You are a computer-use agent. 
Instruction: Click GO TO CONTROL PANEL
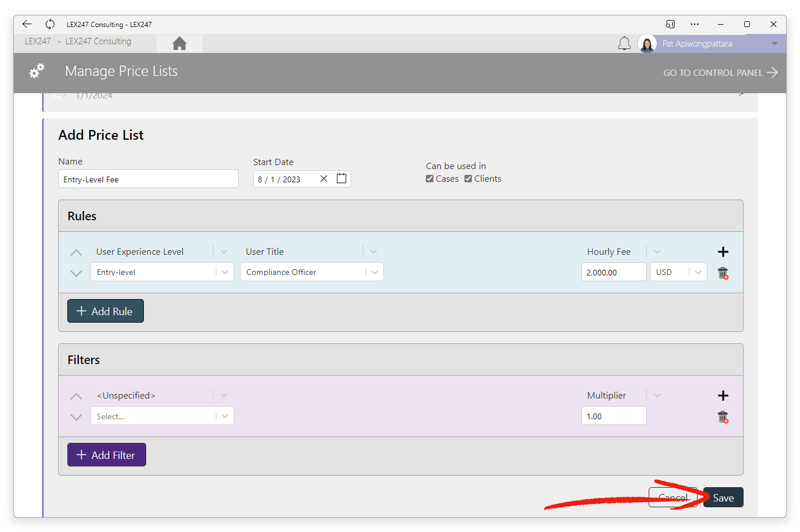713,72
